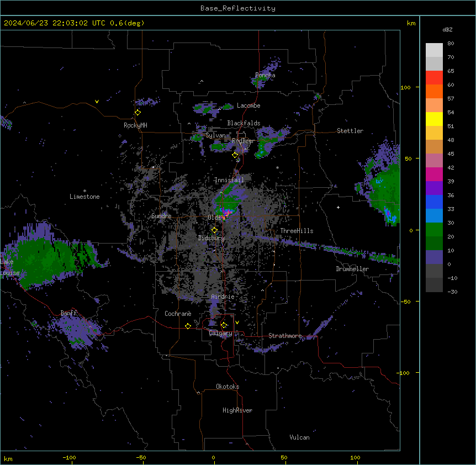Click the Blackfalds city label
The height and width of the screenshot is (465, 476).
(x=244, y=123)
